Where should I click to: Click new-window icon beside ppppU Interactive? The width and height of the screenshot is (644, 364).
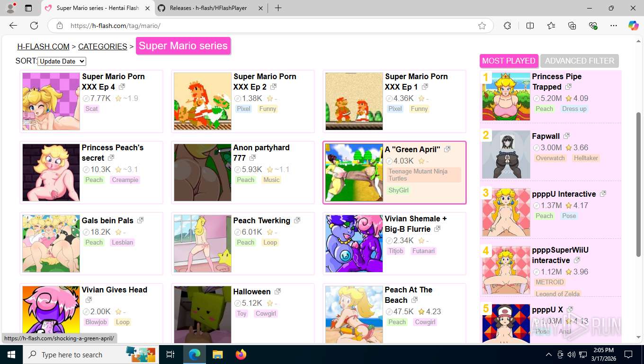click(603, 194)
